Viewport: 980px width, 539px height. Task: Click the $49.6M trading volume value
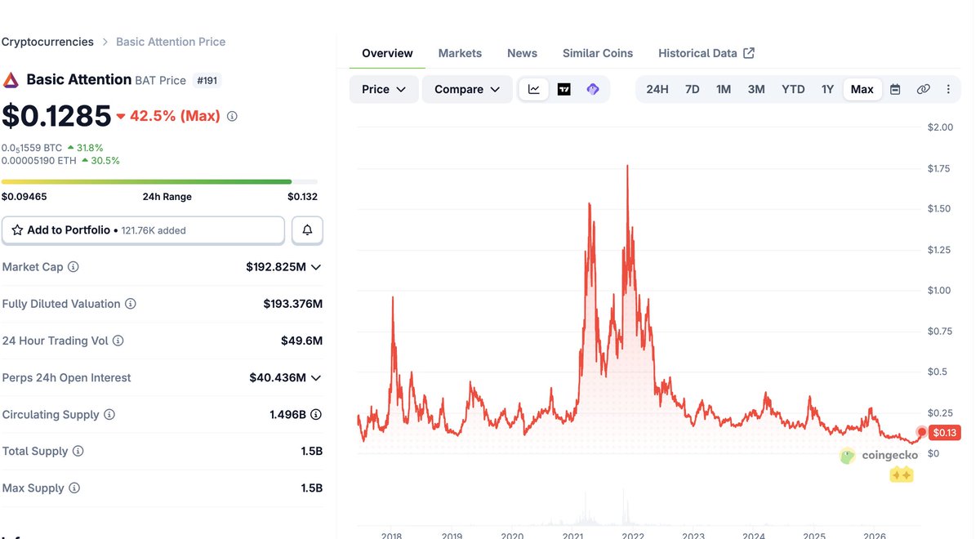302,341
